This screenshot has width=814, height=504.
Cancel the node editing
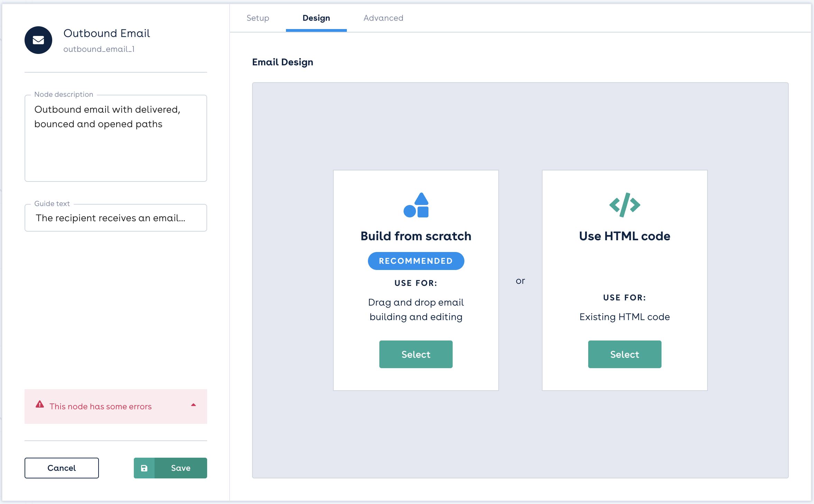click(62, 468)
